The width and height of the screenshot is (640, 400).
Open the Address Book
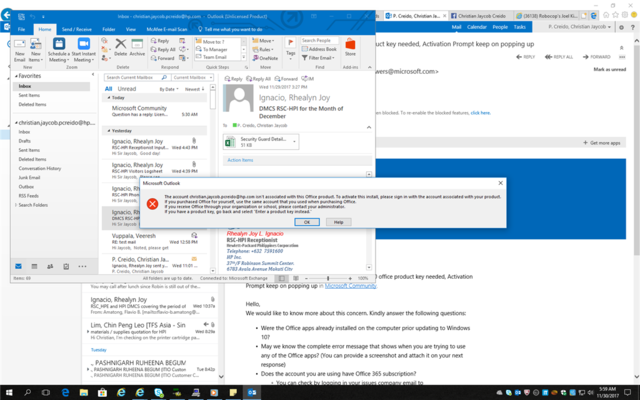pyautogui.click(x=319, y=49)
